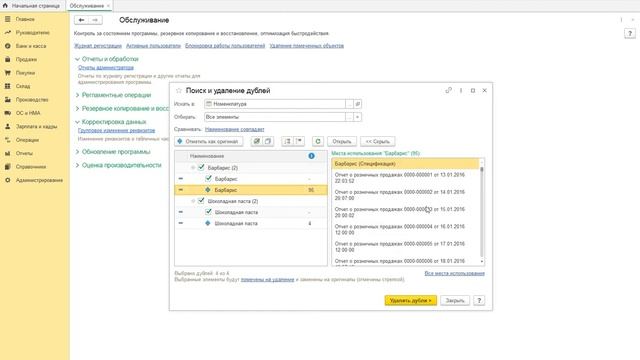Open the Отчеты sidebar section
The image size is (640, 360).
pyautogui.click(x=24, y=153)
